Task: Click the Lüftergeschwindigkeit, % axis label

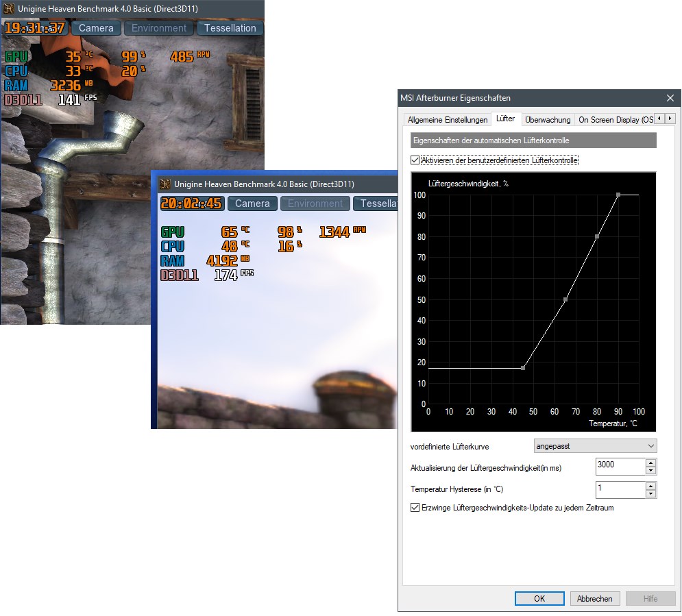Action: tap(468, 184)
